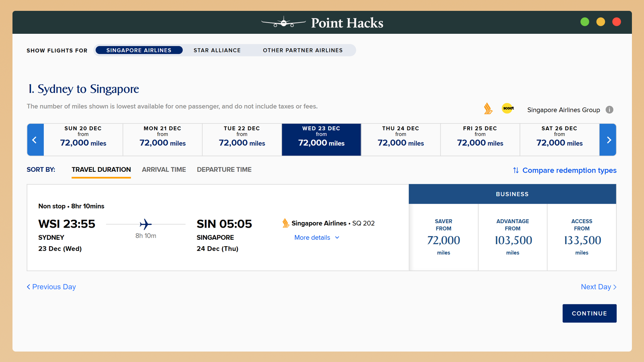Select the Singapore Airlines filter pill

[139, 50]
